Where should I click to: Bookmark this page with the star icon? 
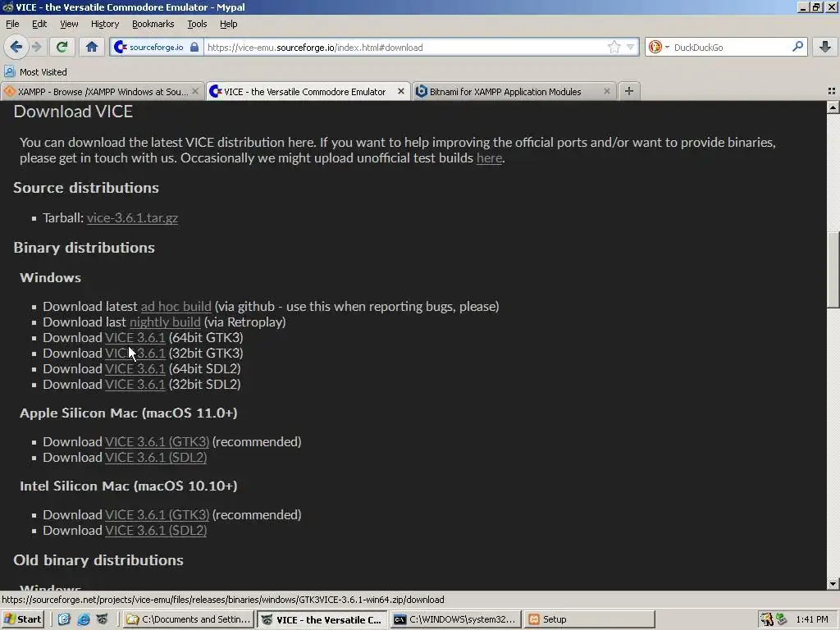614,47
